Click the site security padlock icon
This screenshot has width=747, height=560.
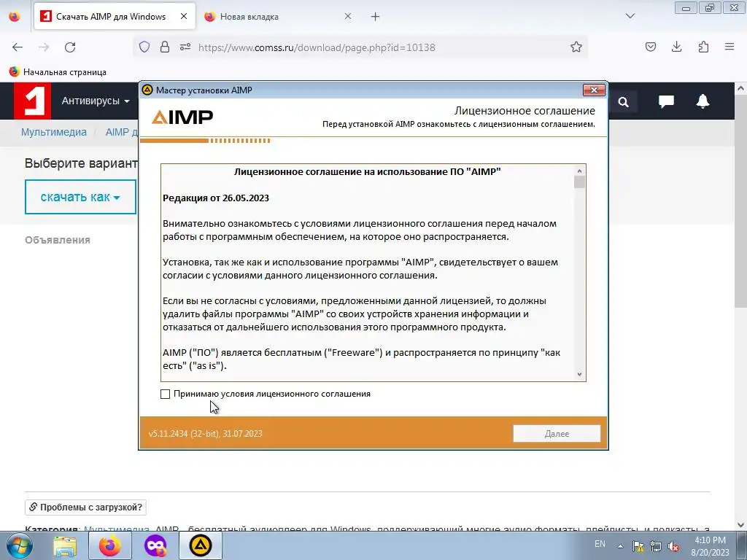click(x=165, y=47)
